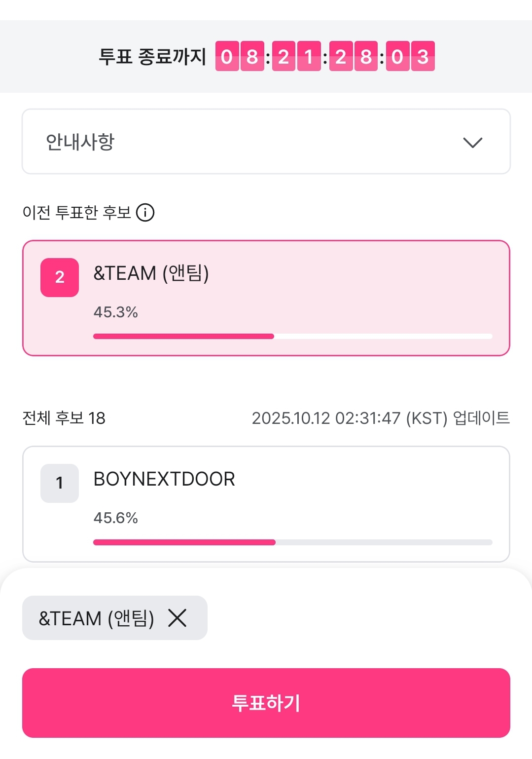Open the 안내사항 notice label
This screenshot has width=532, height=759.
[80, 142]
